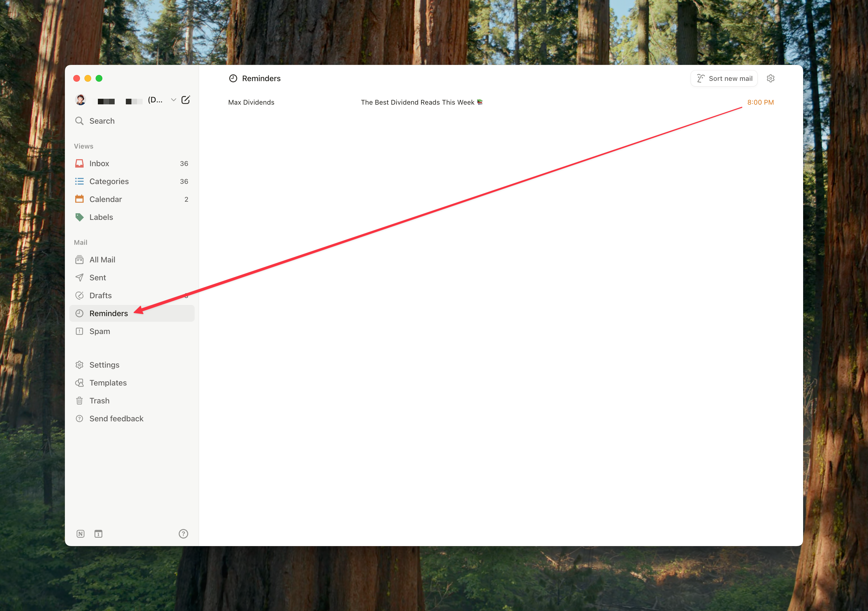Screen dimensions: 868x611
Task: Click the Search magnifier in sidebar
Action: click(79, 121)
